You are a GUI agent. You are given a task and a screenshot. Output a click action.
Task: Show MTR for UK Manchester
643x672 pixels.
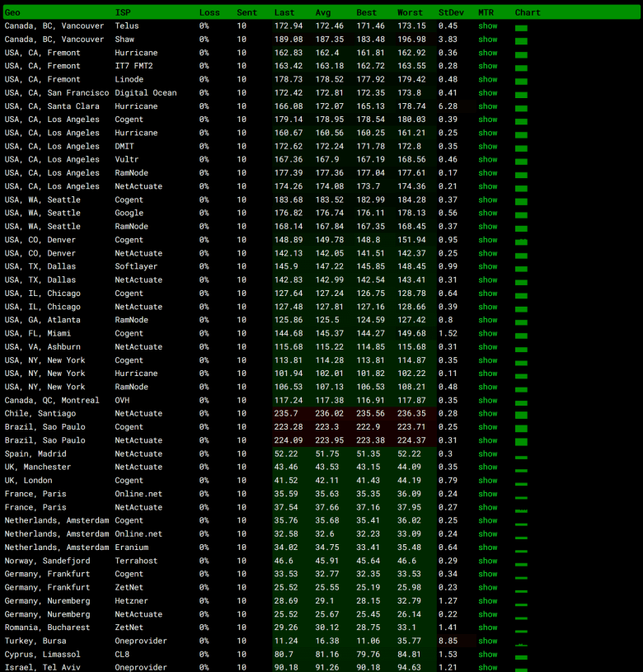tap(487, 467)
